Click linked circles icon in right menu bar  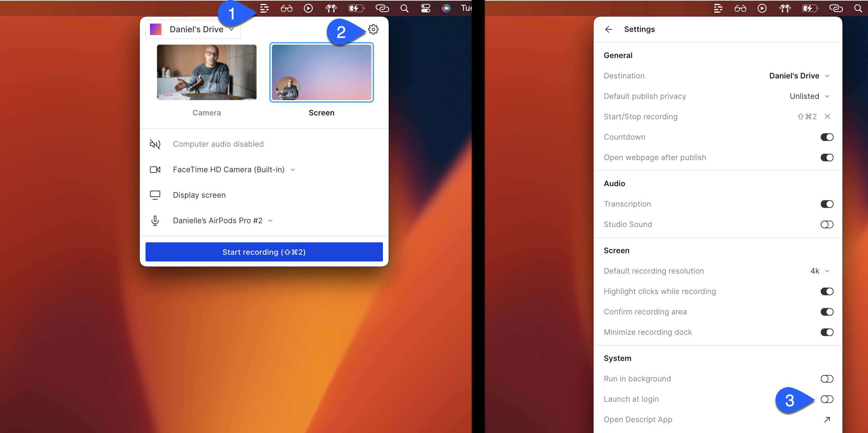pyautogui.click(x=836, y=8)
